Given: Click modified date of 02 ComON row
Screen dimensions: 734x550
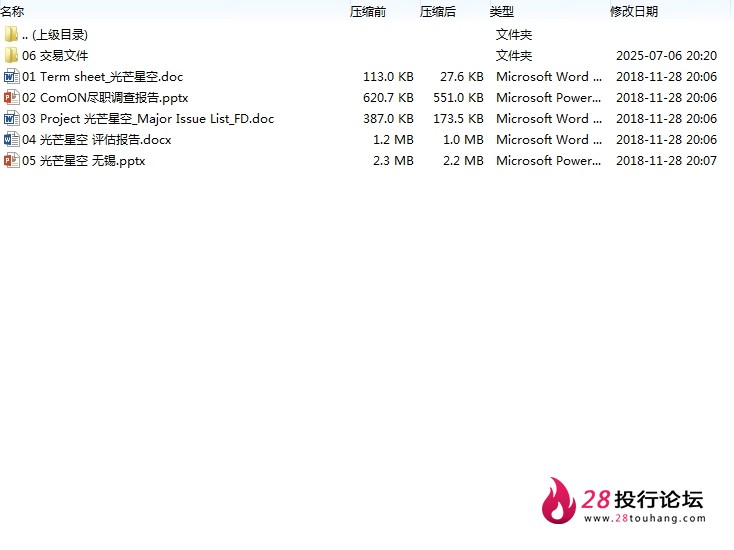Looking at the screenshot, I should click(x=667, y=98).
